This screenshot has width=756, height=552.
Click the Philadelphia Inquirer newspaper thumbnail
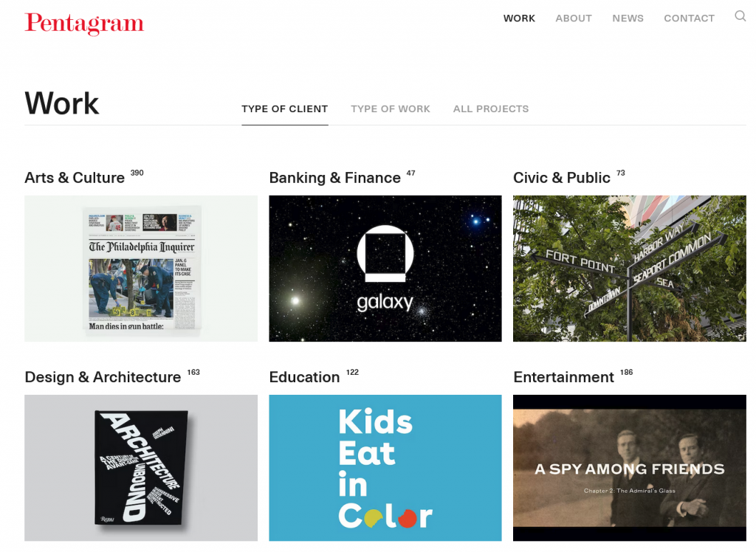point(141,269)
